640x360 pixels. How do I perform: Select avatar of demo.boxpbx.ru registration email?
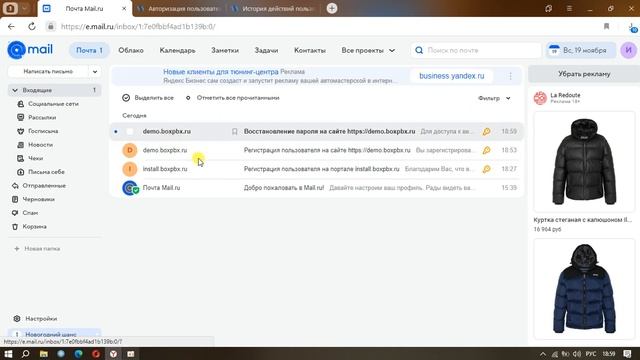[x=130, y=150]
